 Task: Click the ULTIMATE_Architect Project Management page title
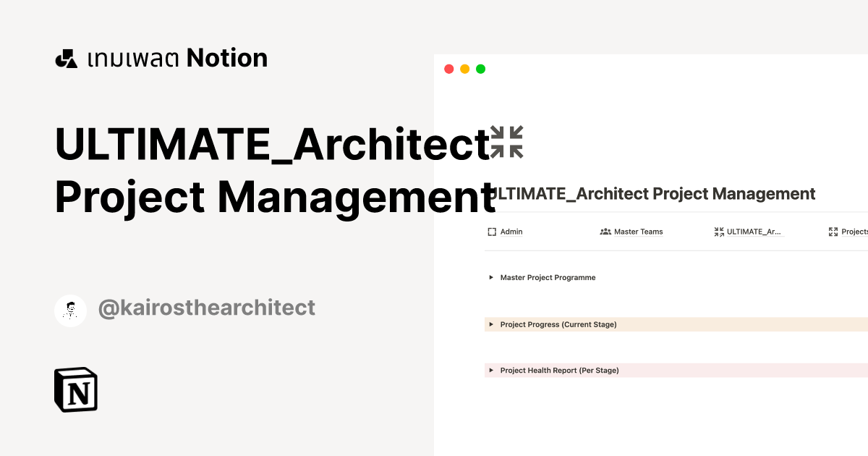point(651,193)
